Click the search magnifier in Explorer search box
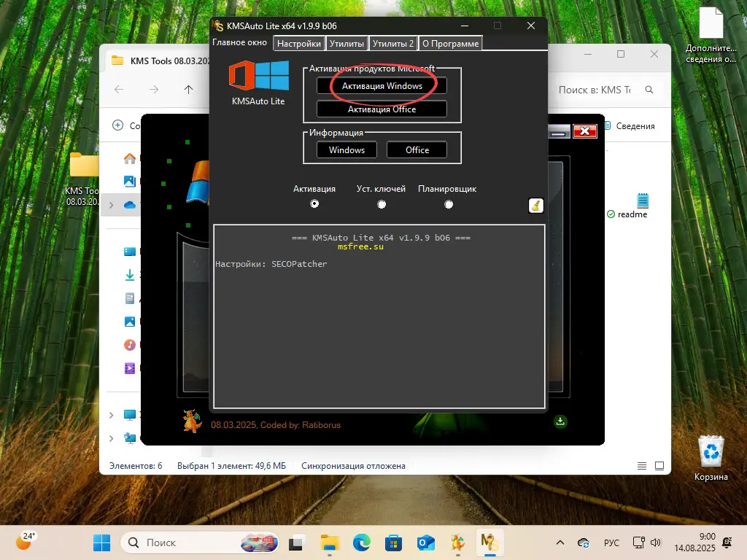This screenshot has height=560, width=747. [x=649, y=90]
